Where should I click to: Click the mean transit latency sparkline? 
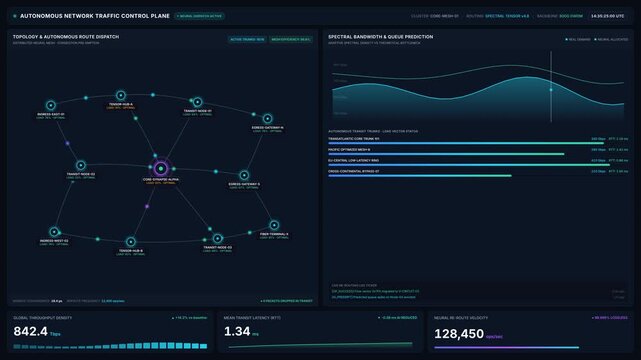[x=320, y=345]
